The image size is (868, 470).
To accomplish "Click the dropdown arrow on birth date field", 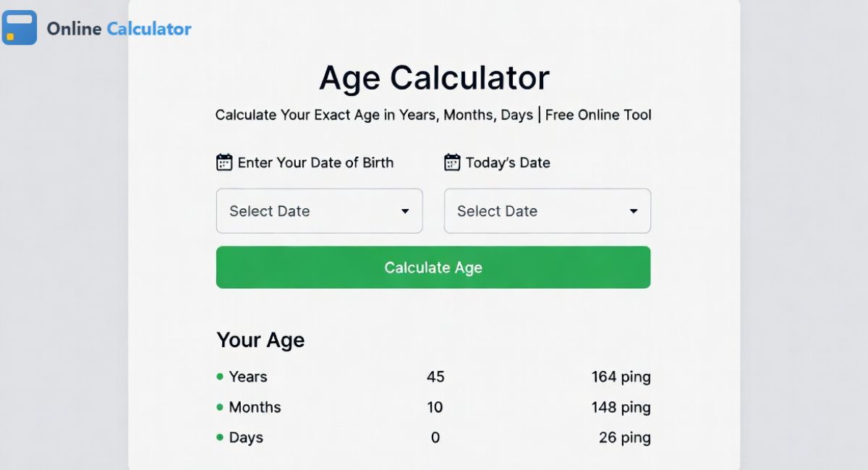I will pos(406,211).
